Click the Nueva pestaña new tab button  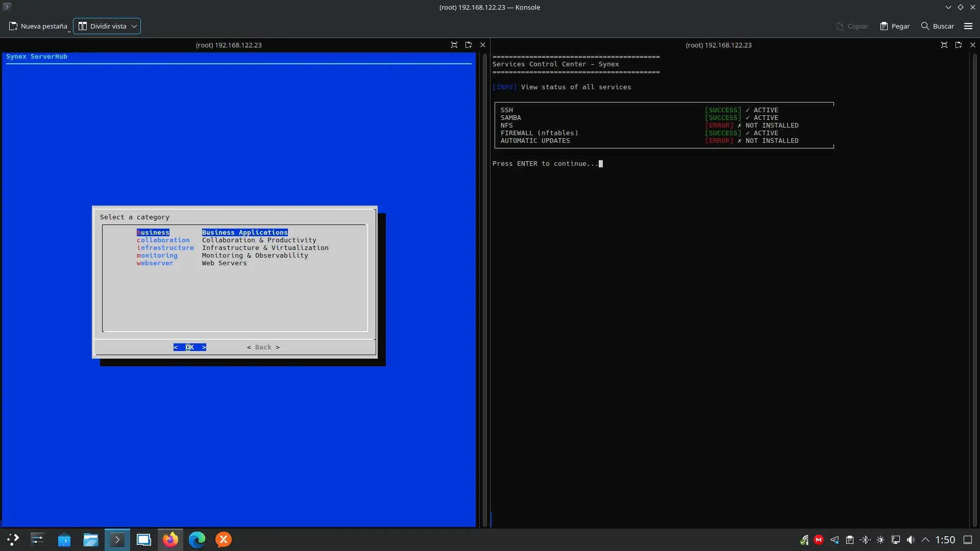(38, 26)
